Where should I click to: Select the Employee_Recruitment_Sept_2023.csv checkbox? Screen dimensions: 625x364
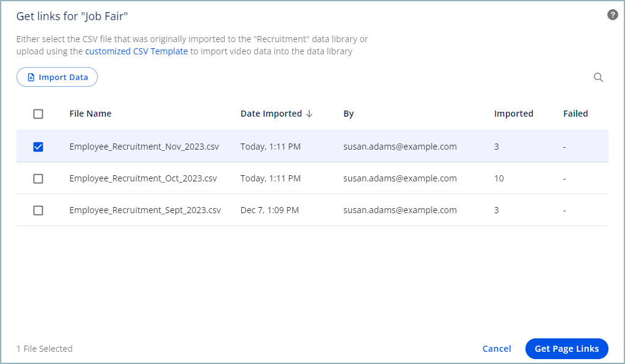(x=38, y=210)
